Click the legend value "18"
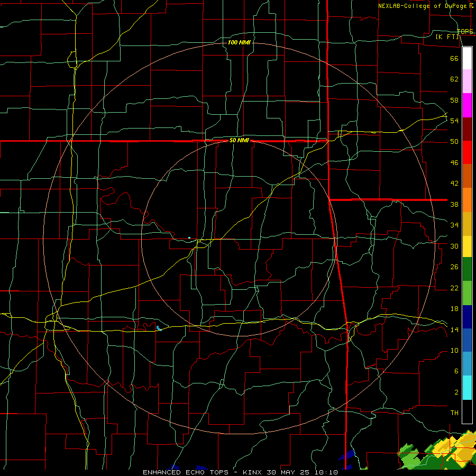This screenshot has width=476, height=476. (x=454, y=309)
